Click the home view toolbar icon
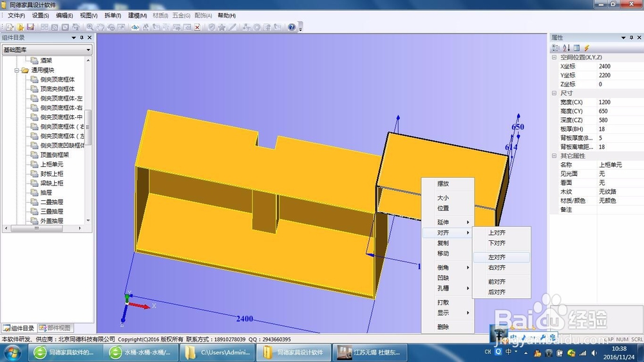 [75, 27]
